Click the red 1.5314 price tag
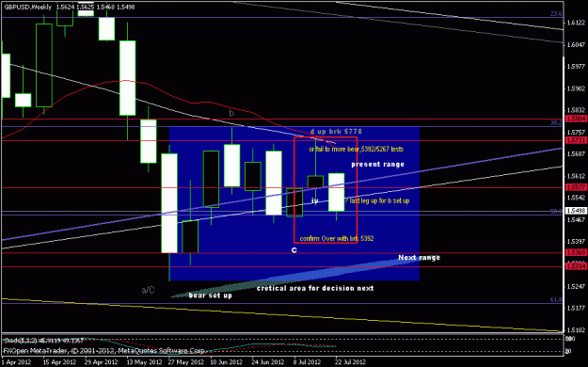This screenshot has height=367, width=588. tap(576, 266)
